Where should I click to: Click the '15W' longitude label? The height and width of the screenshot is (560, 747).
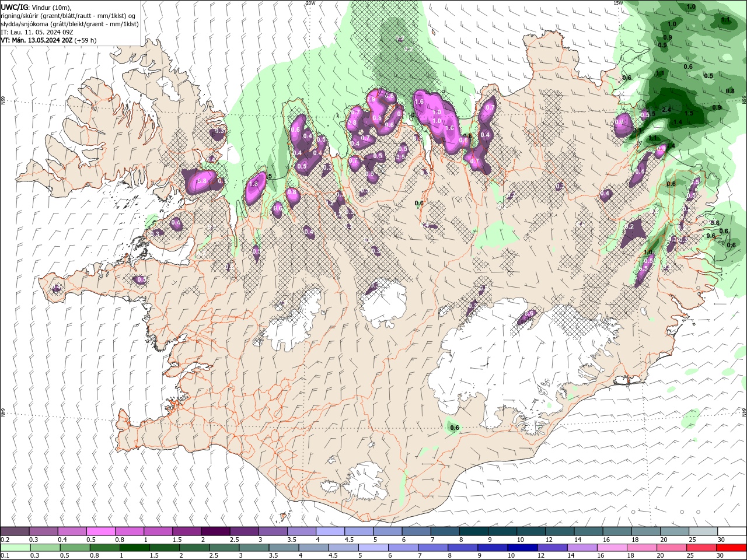618,3
